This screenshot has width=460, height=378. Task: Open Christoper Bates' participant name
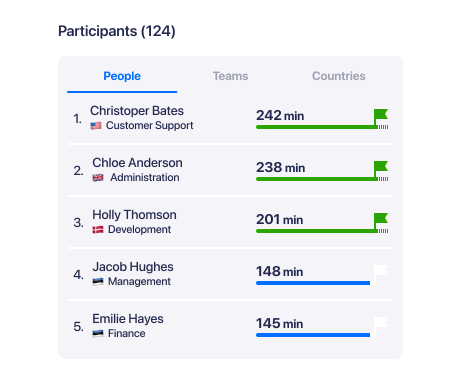137,111
